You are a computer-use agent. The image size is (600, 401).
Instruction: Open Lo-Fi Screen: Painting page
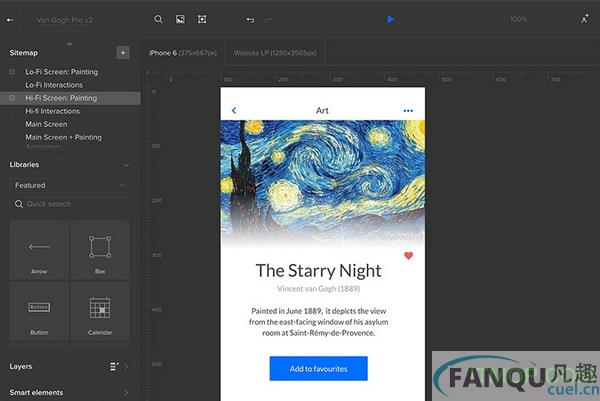coord(62,72)
